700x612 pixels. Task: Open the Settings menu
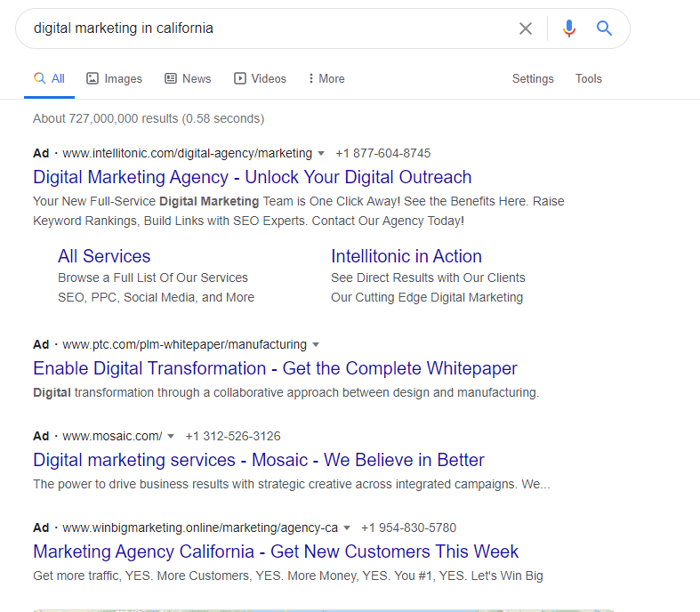[x=533, y=78]
